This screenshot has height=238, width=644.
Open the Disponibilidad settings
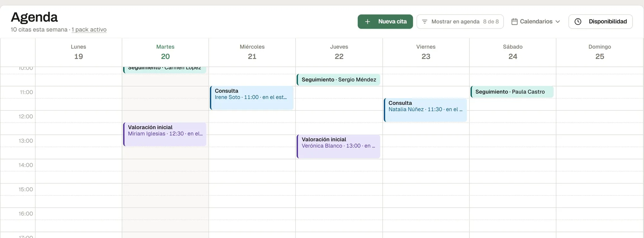click(x=601, y=22)
